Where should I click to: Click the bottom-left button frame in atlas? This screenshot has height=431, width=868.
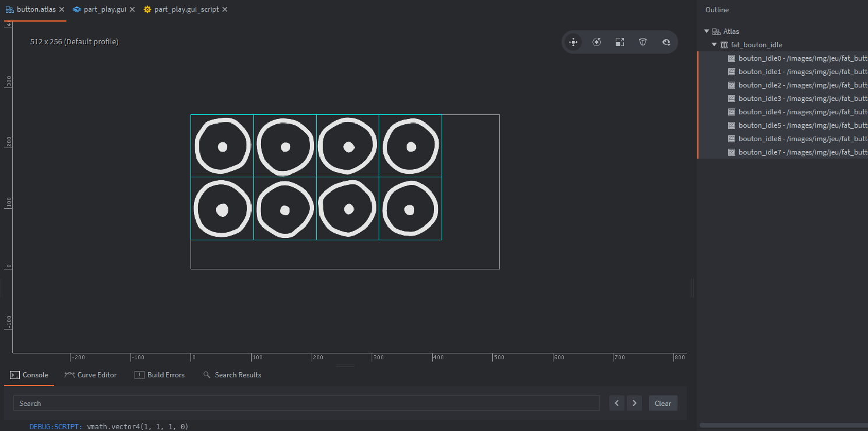(x=223, y=208)
